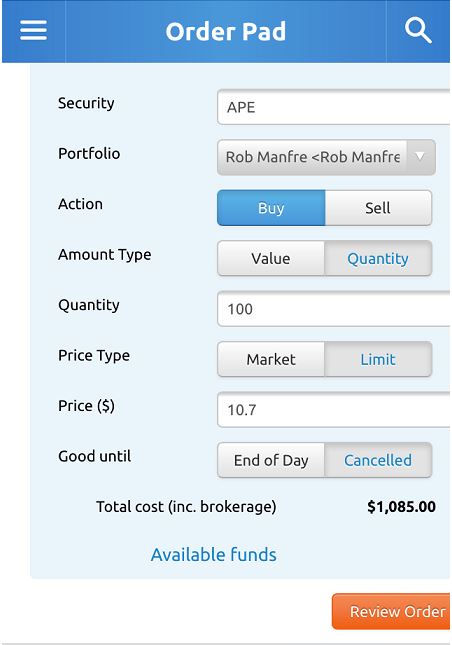Screen dimensions: 452x645
Task: Click the Security field containing APE
Action: pos(334,107)
